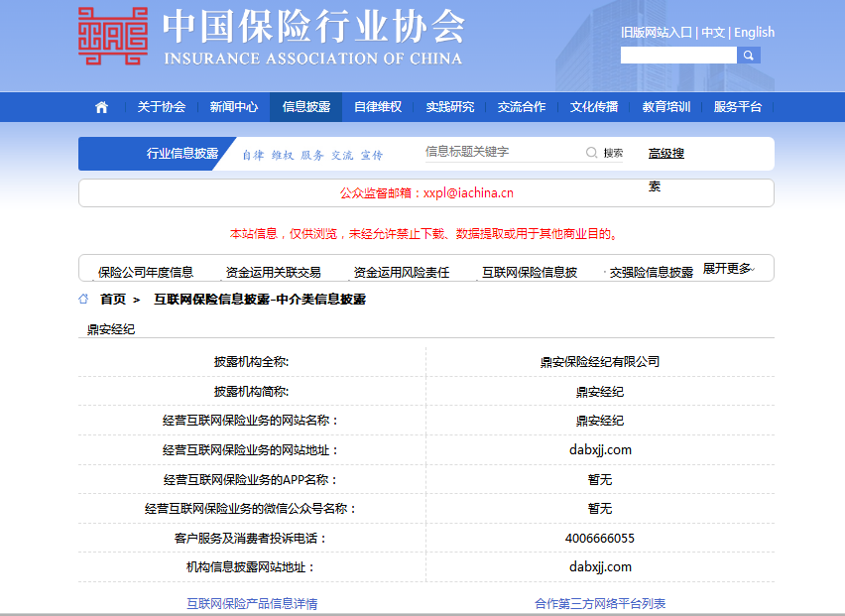845x616 pixels.
Task: Switch to 资金运用风险责任 tab
Action: tap(402, 272)
